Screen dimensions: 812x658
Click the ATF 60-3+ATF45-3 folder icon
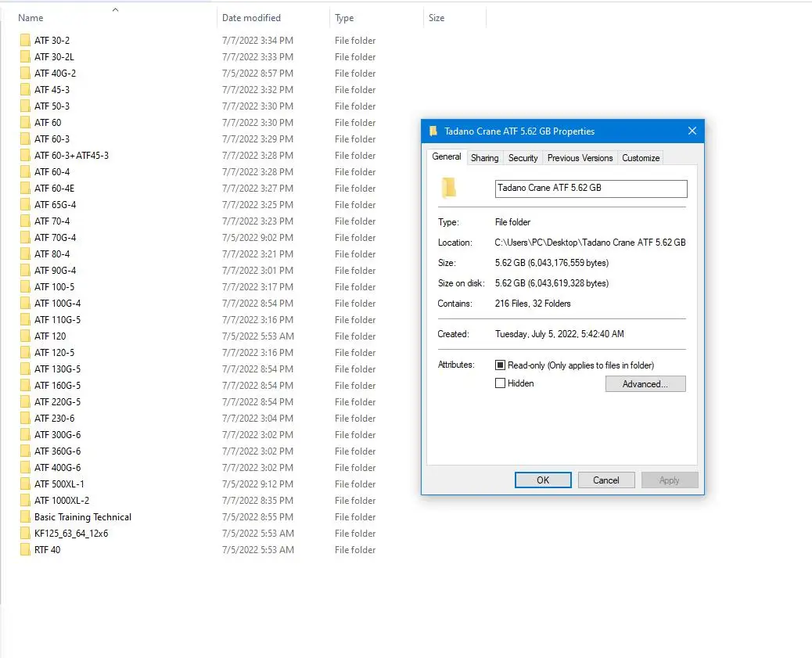click(x=25, y=156)
